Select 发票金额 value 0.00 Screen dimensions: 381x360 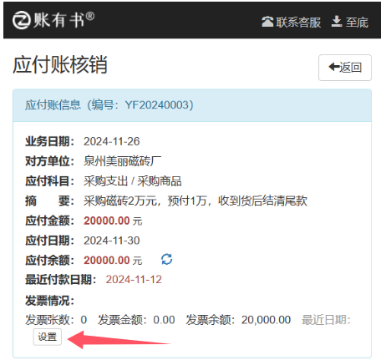point(164,320)
